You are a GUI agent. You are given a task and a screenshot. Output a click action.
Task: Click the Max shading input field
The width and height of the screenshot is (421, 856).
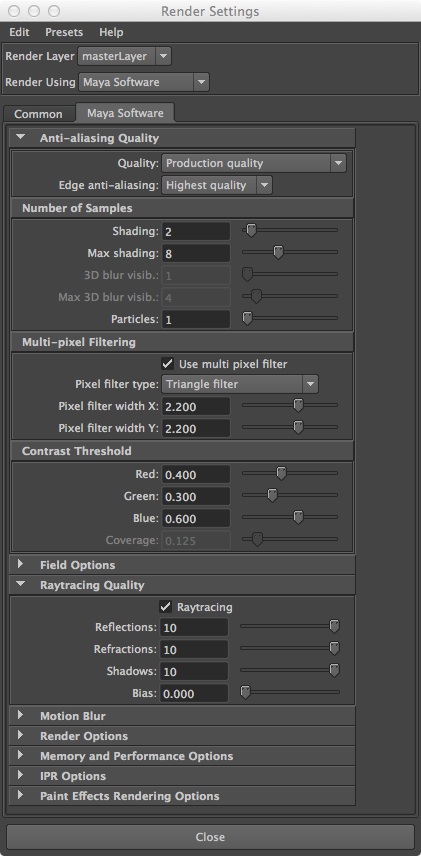click(x=196, y=253)
